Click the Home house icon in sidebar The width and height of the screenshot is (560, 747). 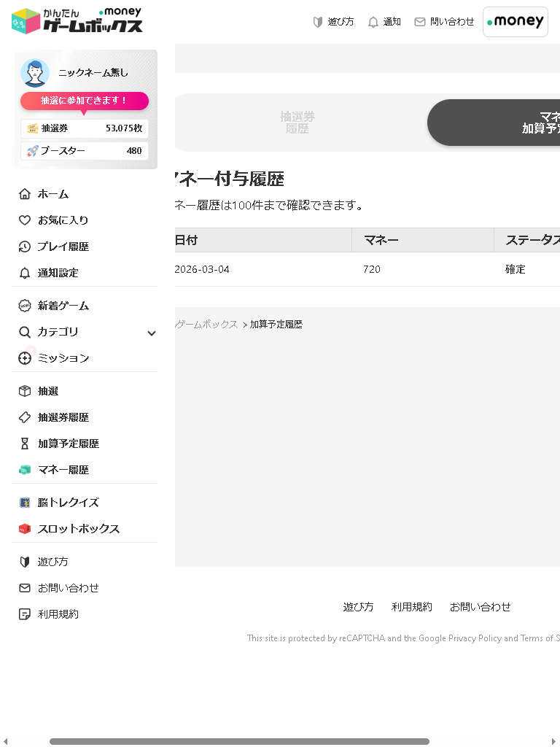pyautogui.click(x=25, y=194)
